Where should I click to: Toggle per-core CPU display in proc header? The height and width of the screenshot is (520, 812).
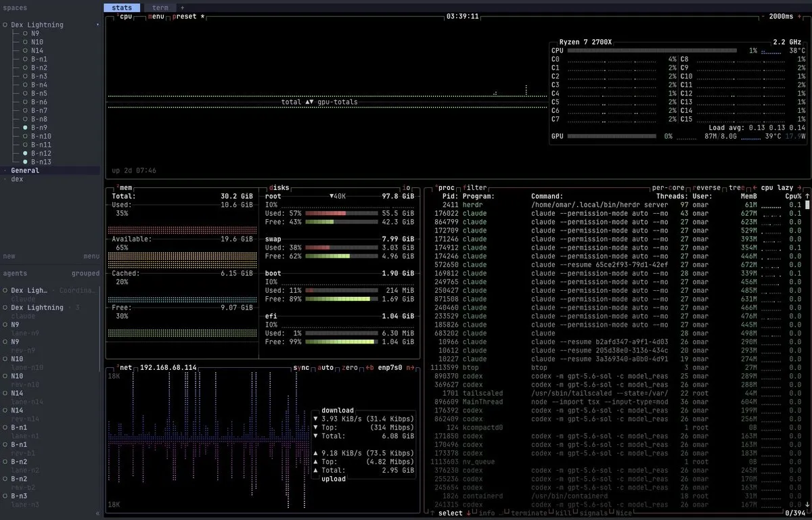tap(668, 187)
